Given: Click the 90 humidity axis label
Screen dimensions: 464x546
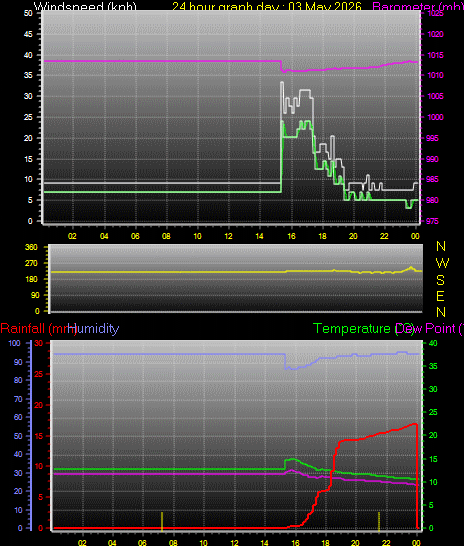Looking at the screenshot, I should coord(17,362).
